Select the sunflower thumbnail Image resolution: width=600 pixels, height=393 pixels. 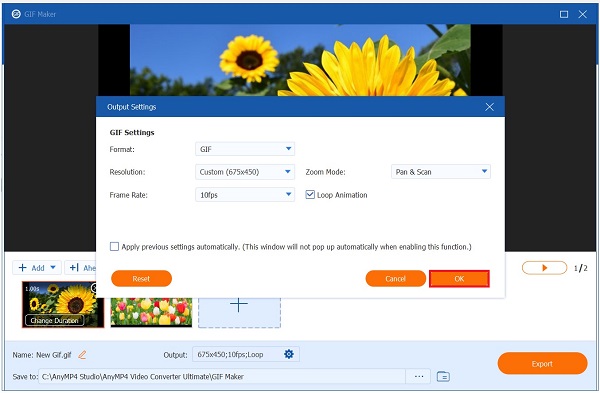[63, 304]
